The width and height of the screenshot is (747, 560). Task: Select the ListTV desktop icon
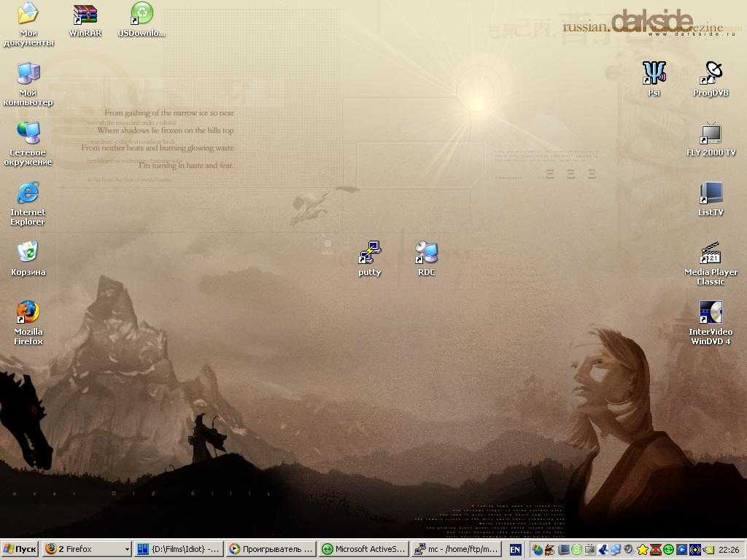click(x=711, y=193)
